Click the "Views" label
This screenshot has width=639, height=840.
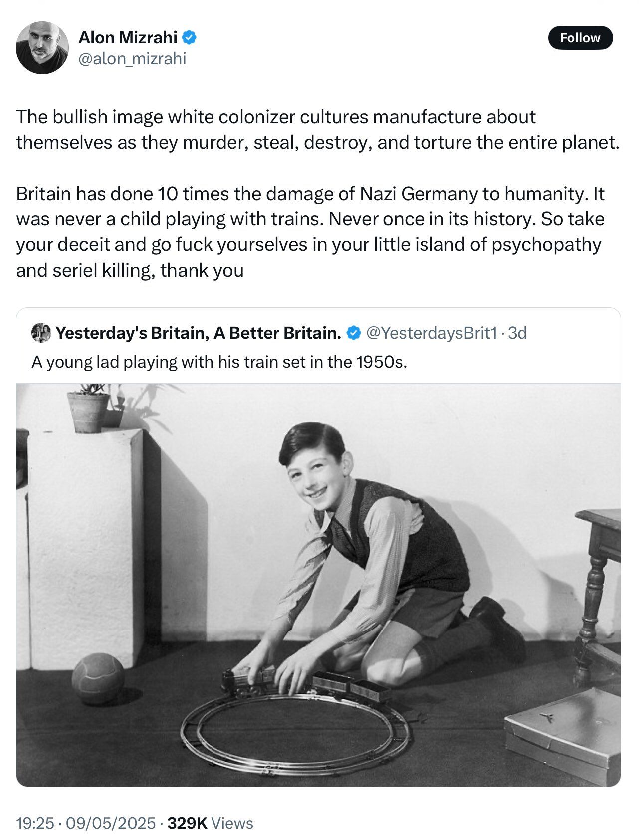point(232,823)
